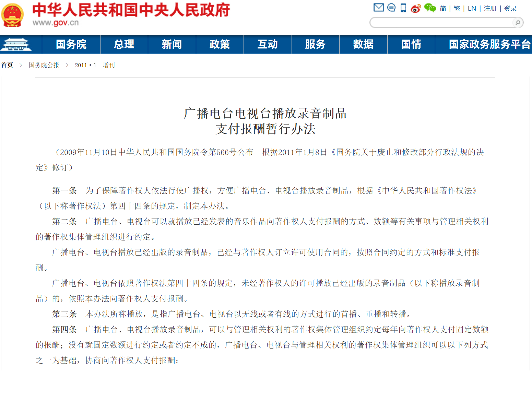Screen dimensions: 532x413
Task: Click the 增刊 breadcrumb link
Action: pos(109,65)
